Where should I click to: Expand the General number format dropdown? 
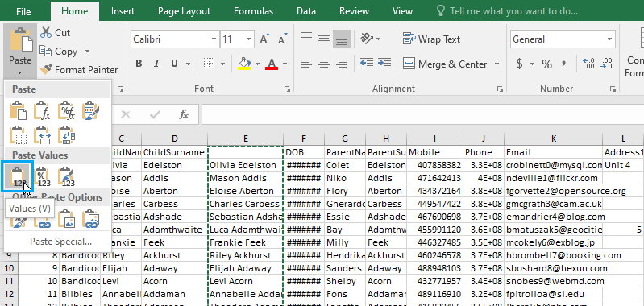click(x=609, y=39)
